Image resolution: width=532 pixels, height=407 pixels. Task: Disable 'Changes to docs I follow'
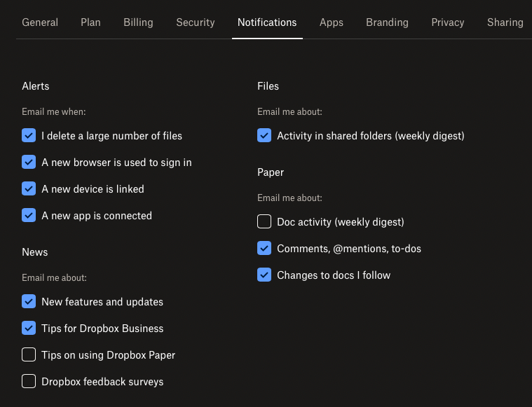tap(264, 275)
